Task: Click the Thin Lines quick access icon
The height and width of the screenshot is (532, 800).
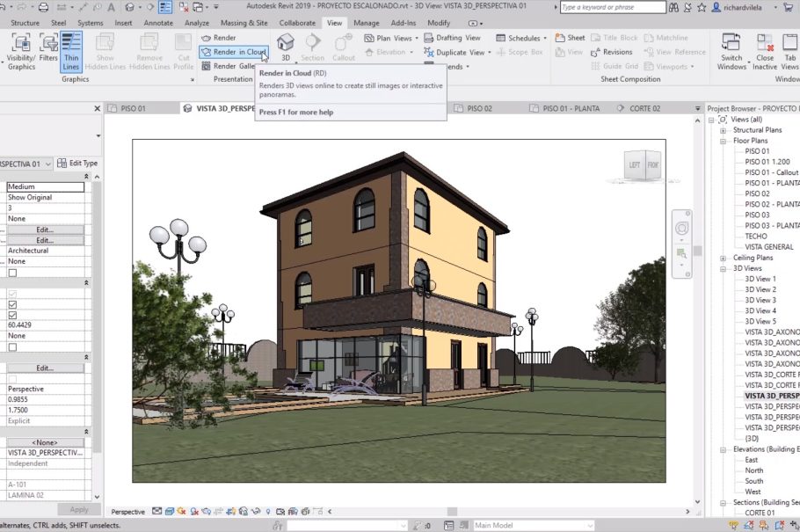Action: click(x=165, y=7)
